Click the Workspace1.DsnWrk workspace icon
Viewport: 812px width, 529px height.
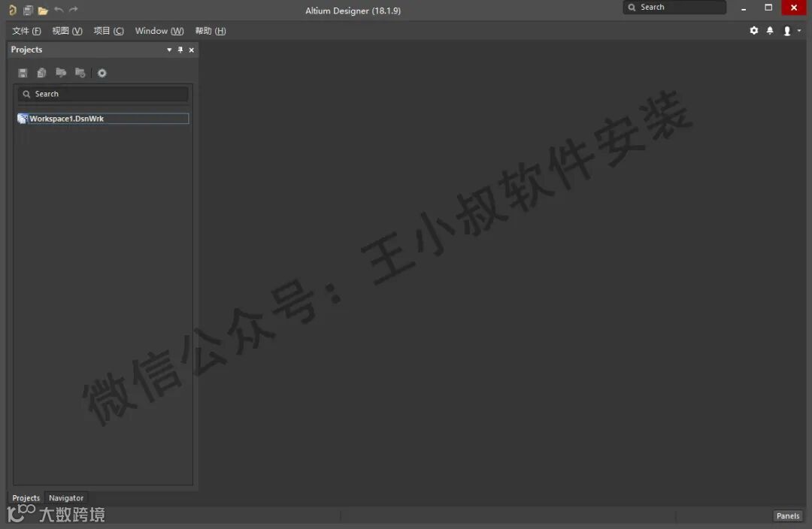pos(23,119)
